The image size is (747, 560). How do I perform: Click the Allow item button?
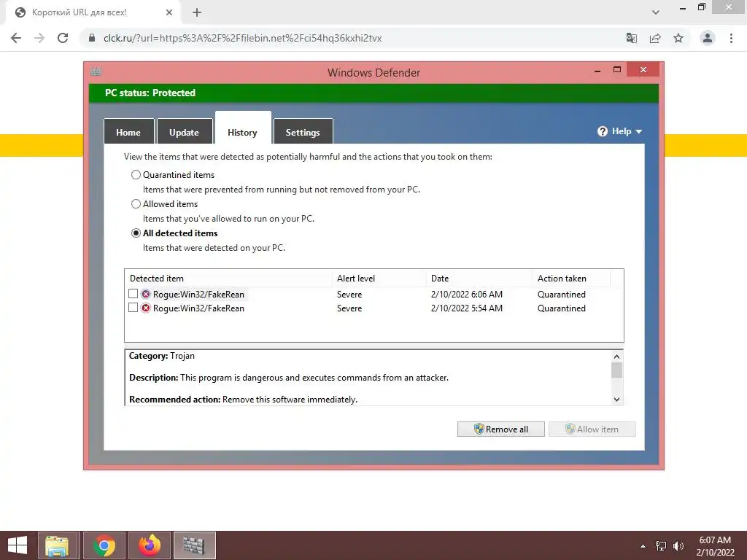coord(592,429)
